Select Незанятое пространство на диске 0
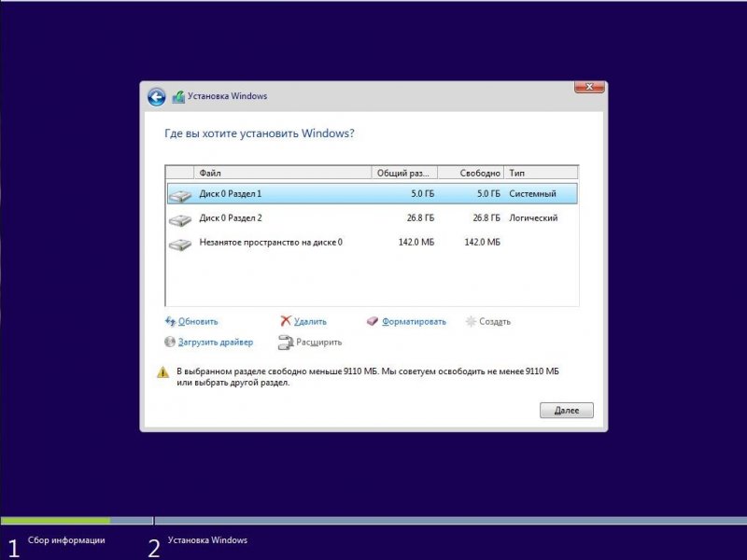This screenshot has width=747, height=560. click(372, 243)
